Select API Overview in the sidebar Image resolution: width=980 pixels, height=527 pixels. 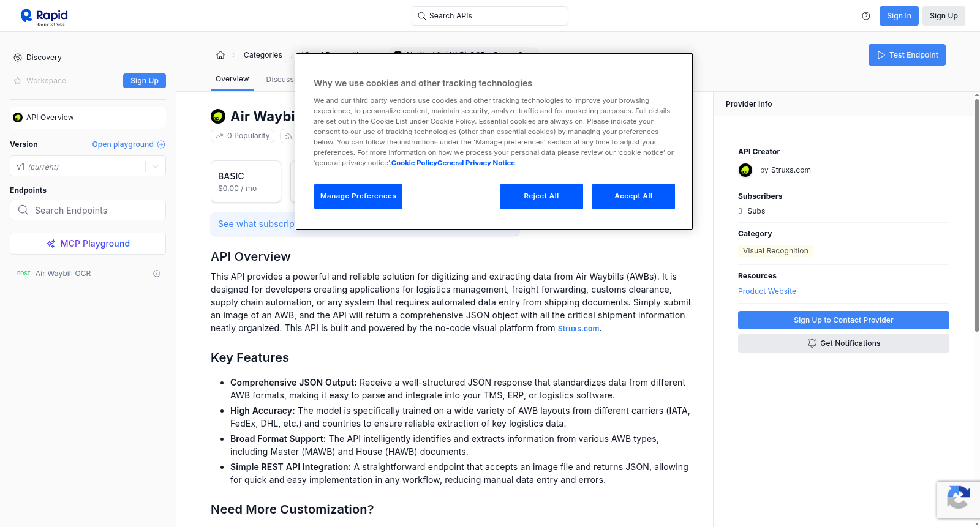coord(88,118)
